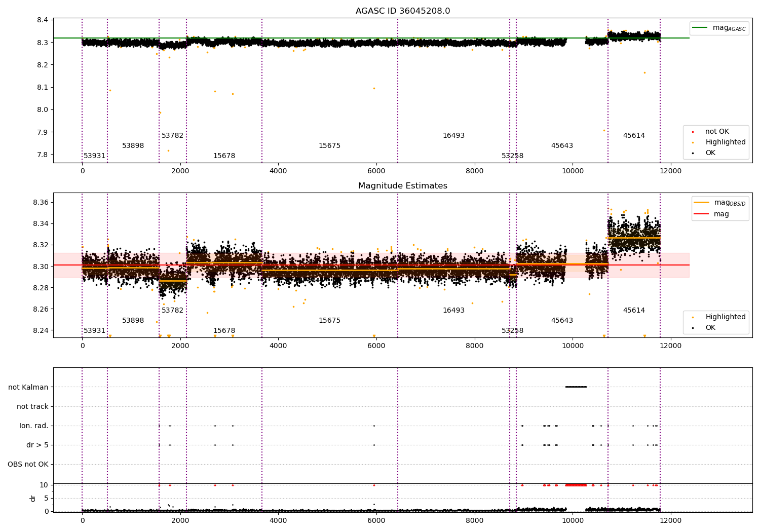Click the 'dr > 5' row label
Viewport: 760px width, 532px height.
coord(37,445)
